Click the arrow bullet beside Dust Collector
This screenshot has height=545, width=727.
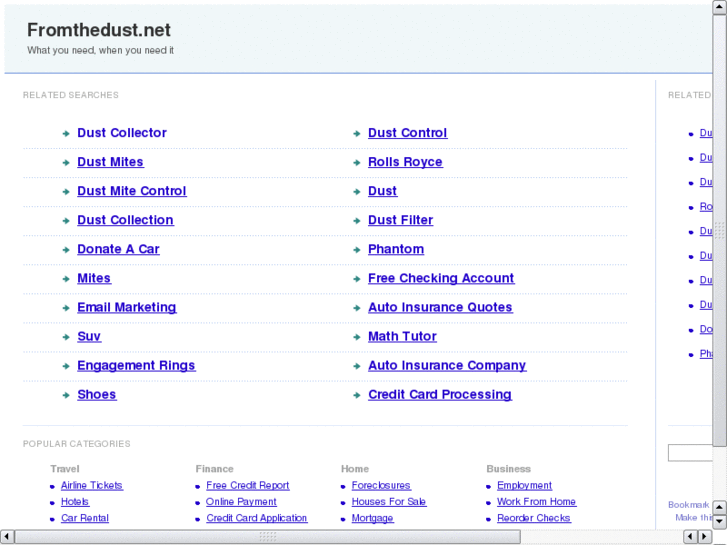pyautogui.click(x=66, y=133)
